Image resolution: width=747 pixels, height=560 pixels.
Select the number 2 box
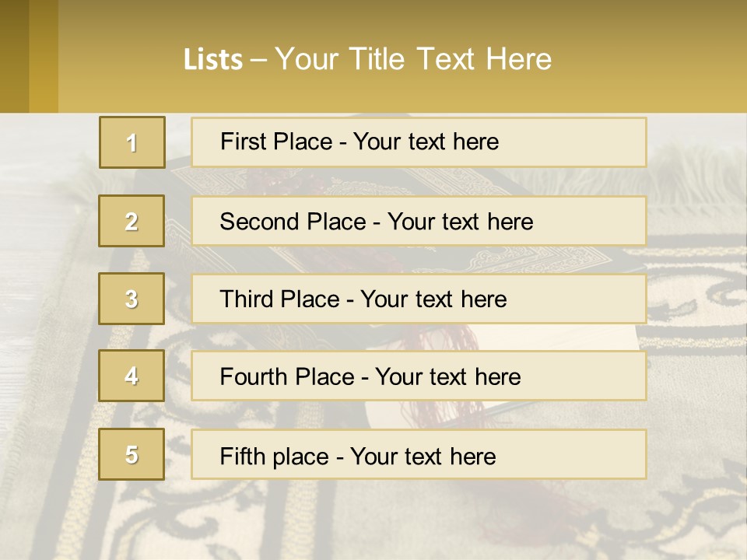pyautogui.click(x=132, y=221)
